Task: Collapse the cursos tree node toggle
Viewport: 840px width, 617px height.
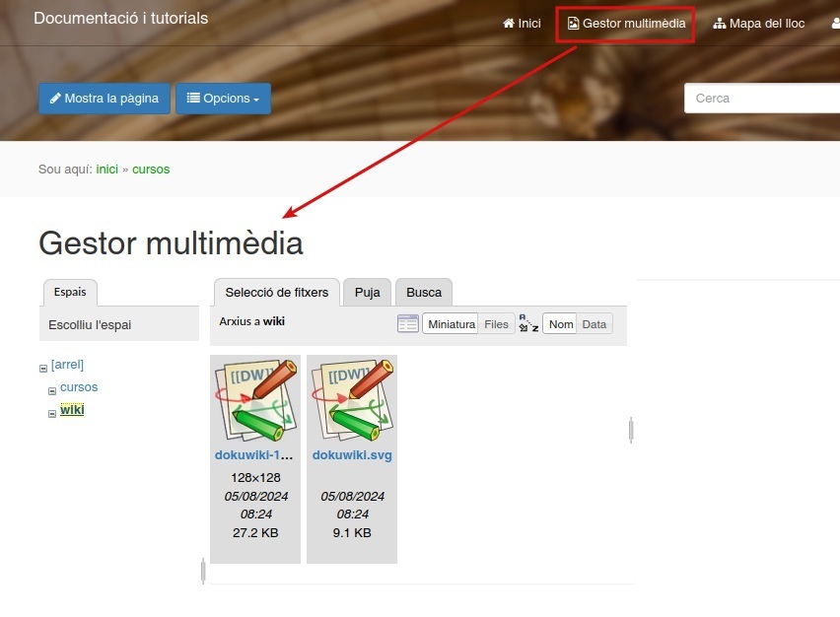Action: [x=52, y=391]
